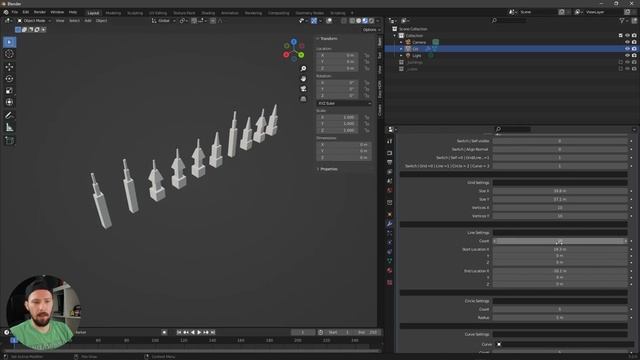Select the Cursor tool

point(9,54)
